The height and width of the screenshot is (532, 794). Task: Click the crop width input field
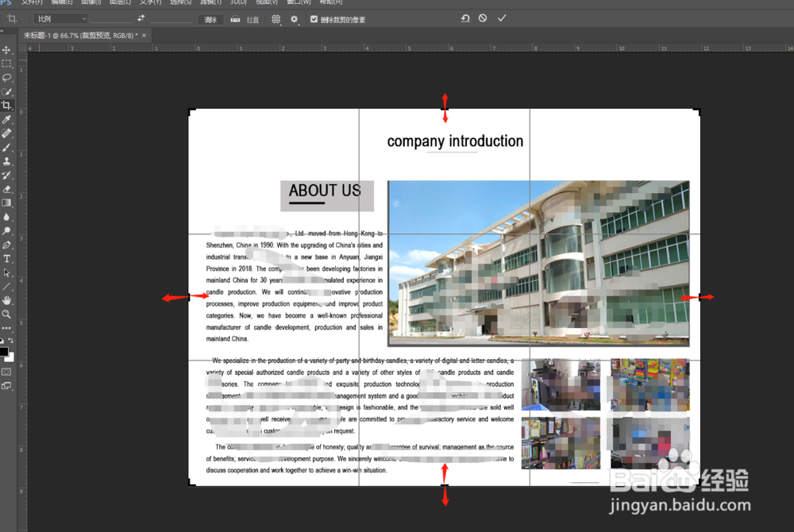[x=111, y=19]
